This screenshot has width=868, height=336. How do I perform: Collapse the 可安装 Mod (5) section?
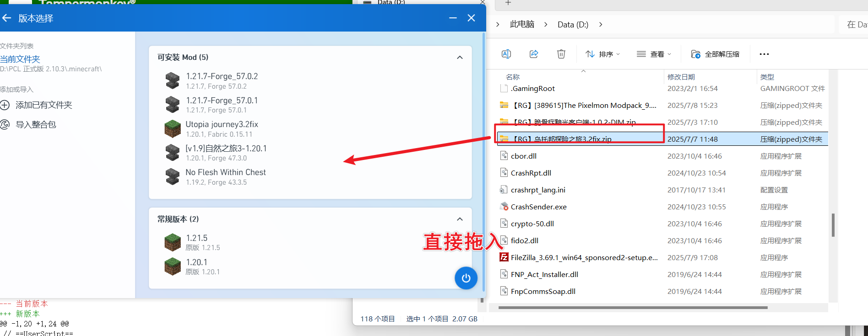pos(460,57)
